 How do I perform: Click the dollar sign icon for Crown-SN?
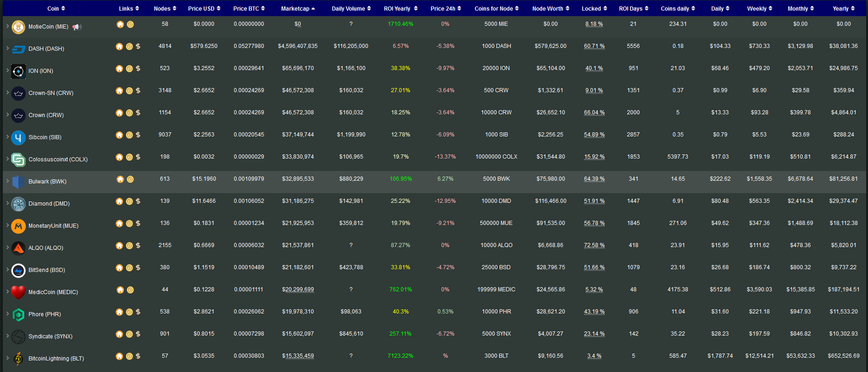point(138,91)
